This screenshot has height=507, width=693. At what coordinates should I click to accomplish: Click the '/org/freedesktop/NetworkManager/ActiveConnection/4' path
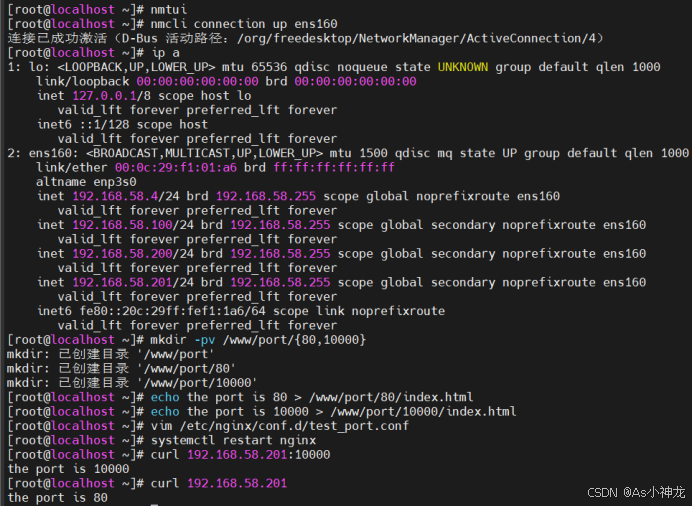[416, 38]
